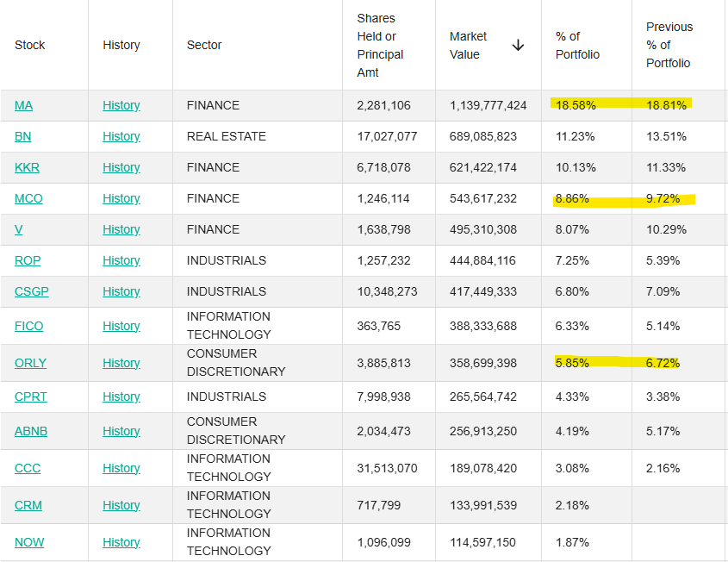View History for the CRM row
The height and width of the screenshot is (562, 728).
(121, 505)
